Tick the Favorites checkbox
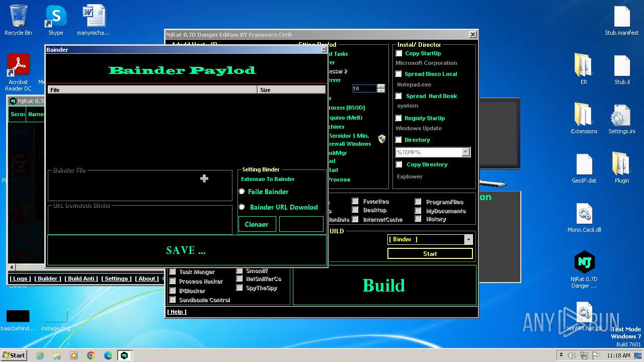644x362 pixels. point(355,201)
